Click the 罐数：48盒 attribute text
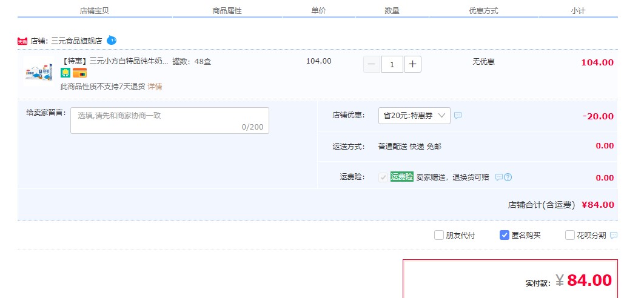 pos(192,62)
